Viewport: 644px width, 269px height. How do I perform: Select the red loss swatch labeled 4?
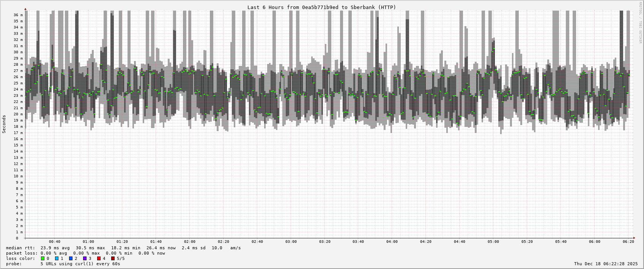point(99,259)
